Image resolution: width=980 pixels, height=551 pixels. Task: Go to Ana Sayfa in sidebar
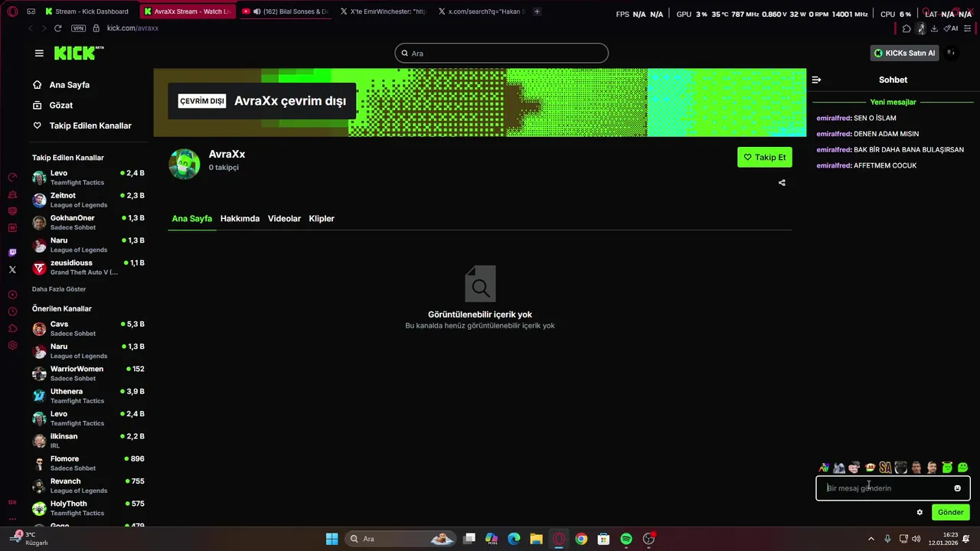pos(61,85)
